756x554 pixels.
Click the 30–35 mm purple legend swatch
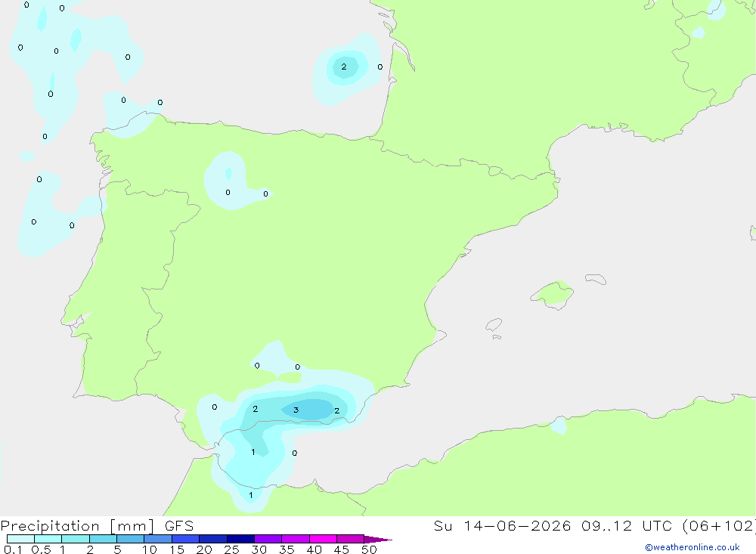point(268,539)
